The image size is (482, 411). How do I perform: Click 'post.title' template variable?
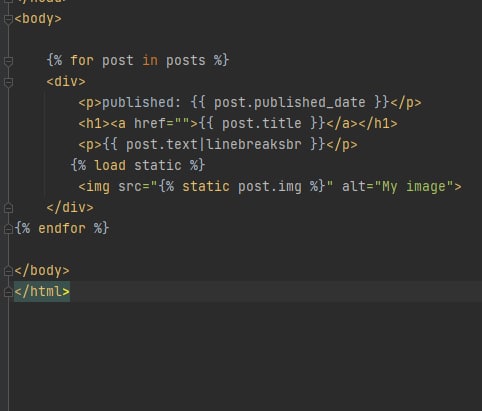coord(261,123)
